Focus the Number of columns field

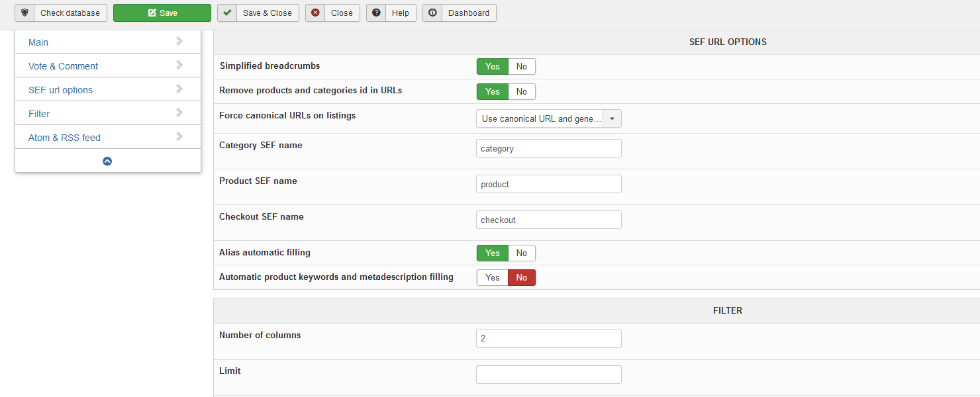click(548, 339)
